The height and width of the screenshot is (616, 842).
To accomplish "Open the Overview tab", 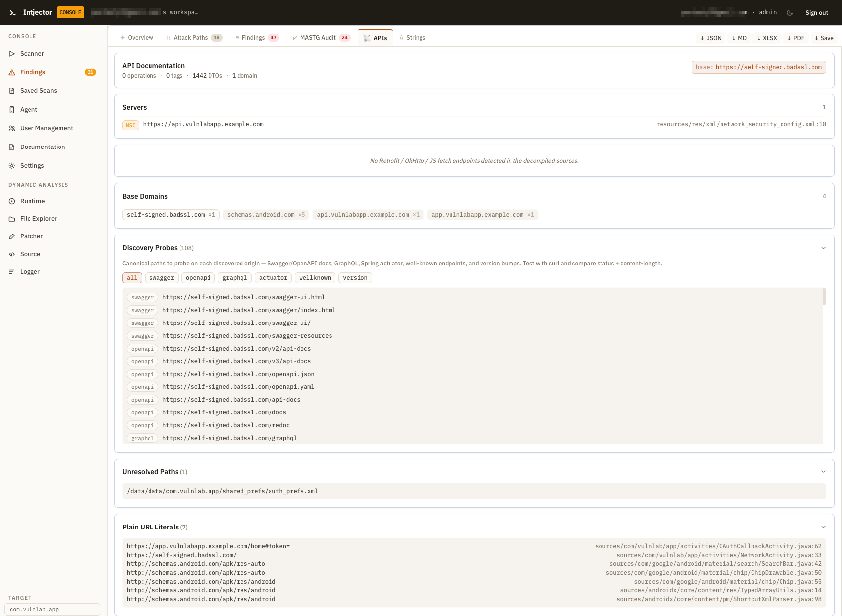I will 137,38.
